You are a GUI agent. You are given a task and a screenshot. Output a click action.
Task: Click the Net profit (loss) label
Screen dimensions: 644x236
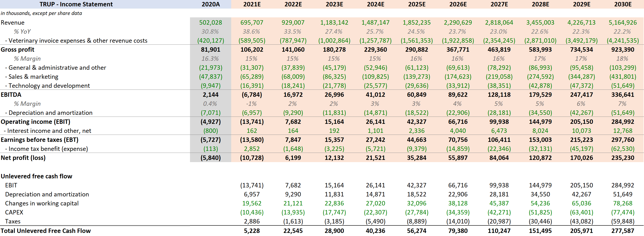tap(23, 158)
